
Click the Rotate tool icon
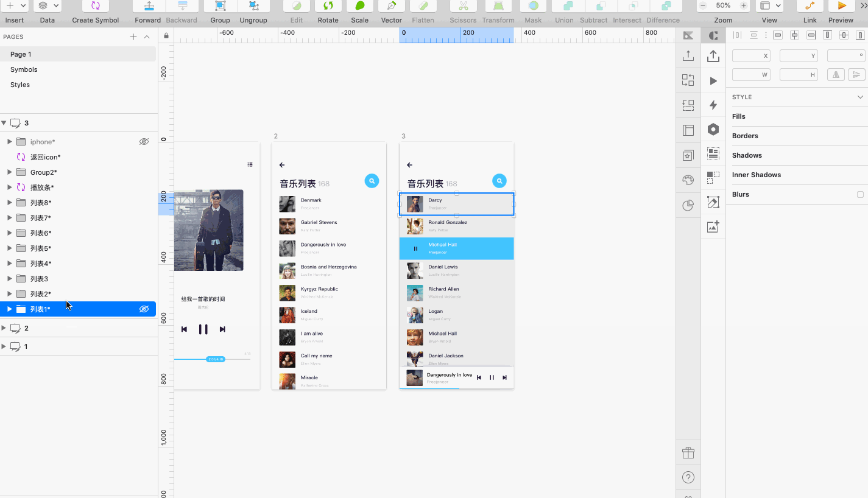point(328,6)
